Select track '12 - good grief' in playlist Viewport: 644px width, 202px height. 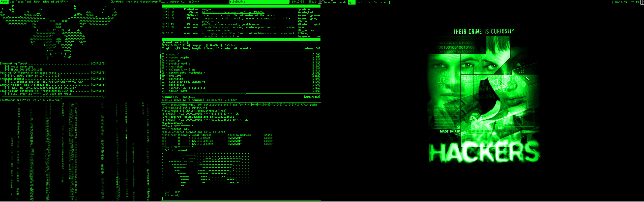(241, 85)
